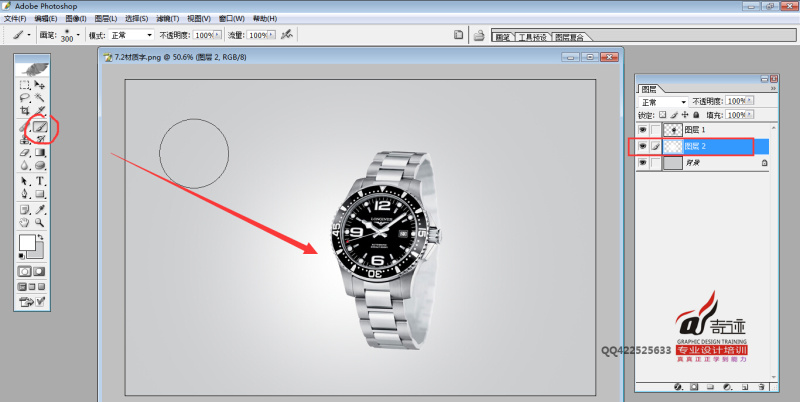Select the Blur tool
Image resolution: width=800 pixels, height=402 pixels.
click(x=24, y=165)
